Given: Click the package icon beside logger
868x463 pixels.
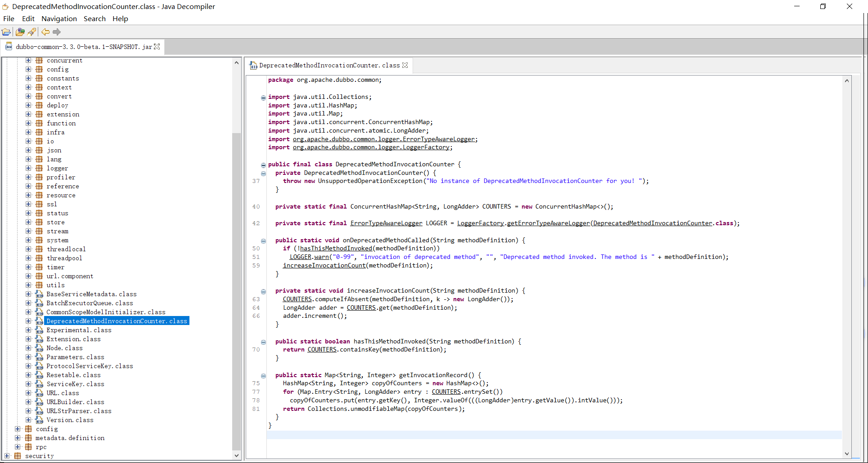Looking at the screenshot, I should [39, 168].
